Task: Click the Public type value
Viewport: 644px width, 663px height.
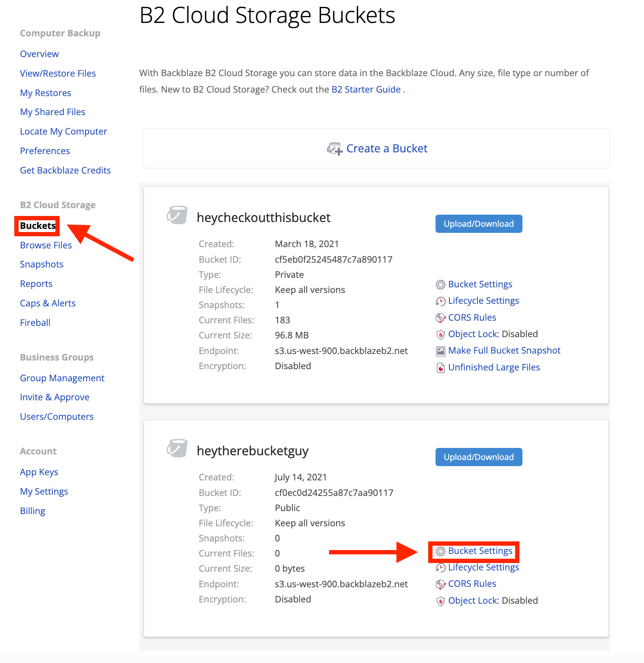Action: click(287, 508)
